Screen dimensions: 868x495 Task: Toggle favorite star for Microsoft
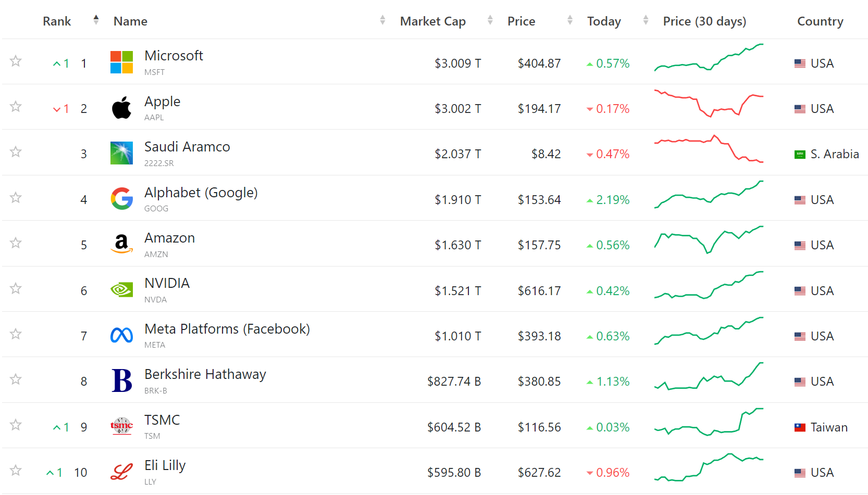pyautogui.click(x=16, y=61)
